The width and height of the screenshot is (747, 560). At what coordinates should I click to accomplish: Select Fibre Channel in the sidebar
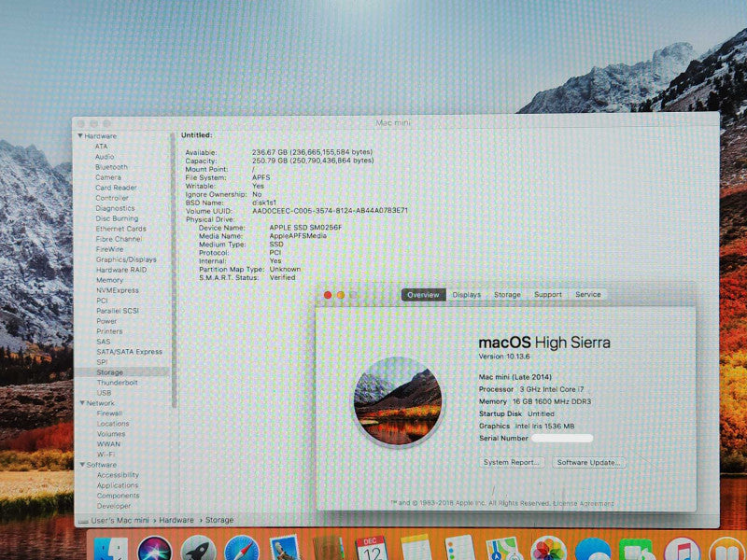click(120, 239)
